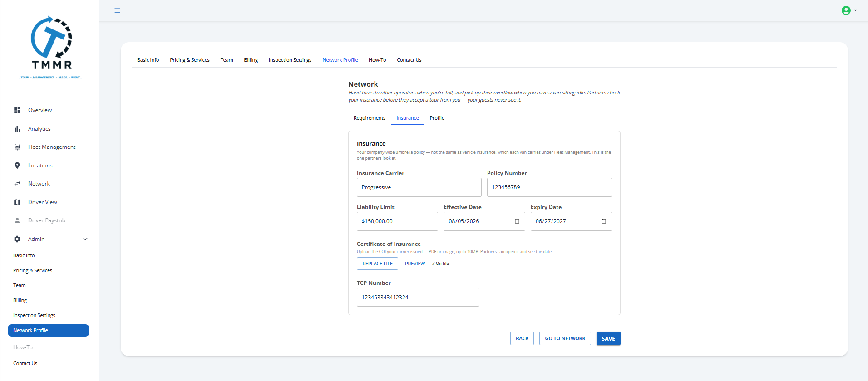This screenshot has width=868, height=381.
Task: Click the Overview dashboard icon
Action: tap(17, 110)
